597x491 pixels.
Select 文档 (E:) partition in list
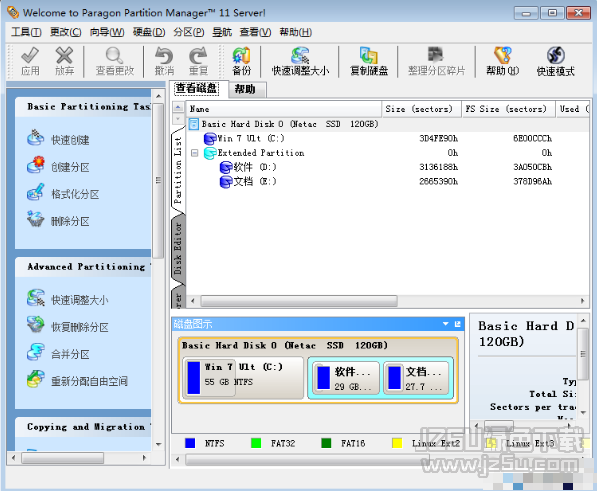388,182
